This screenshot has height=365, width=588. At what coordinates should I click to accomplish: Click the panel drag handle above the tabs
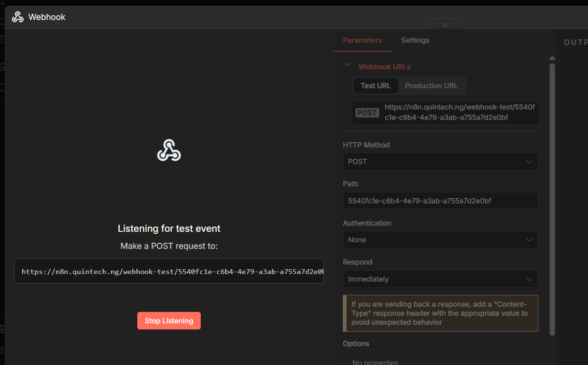point(445,24)
